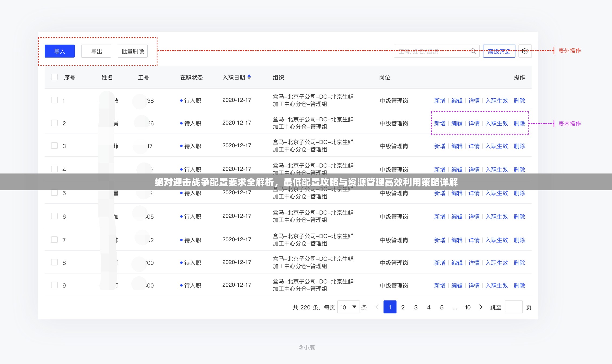Toggle the select-all header checkbox
Screen dimensions: 612x364
pyautogui.click(x=54, y=77)
